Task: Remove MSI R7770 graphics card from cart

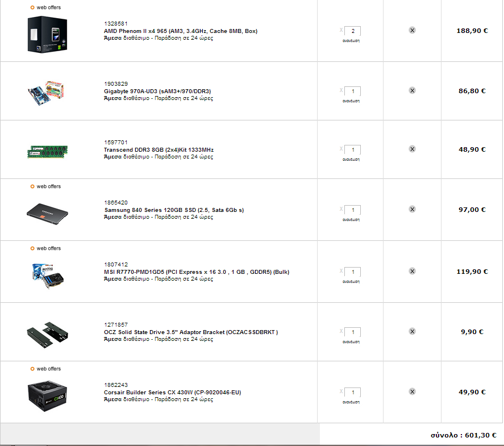Action: click(x=412, y=271)
